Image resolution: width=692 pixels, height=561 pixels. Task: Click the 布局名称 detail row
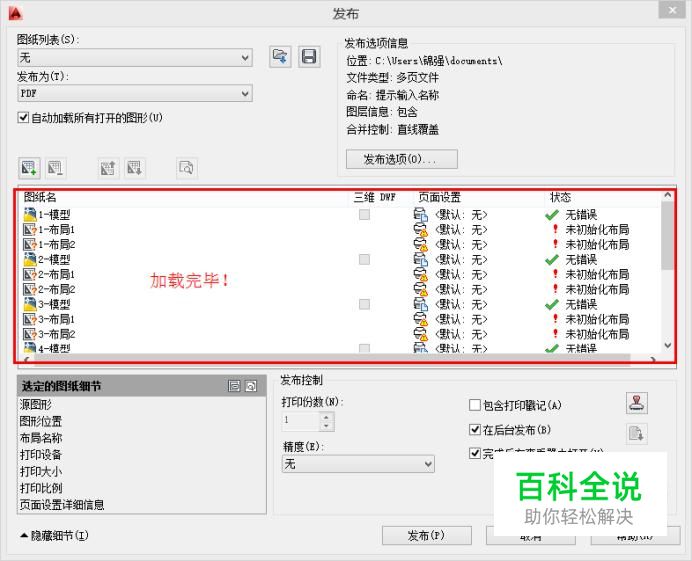[41, 438]
